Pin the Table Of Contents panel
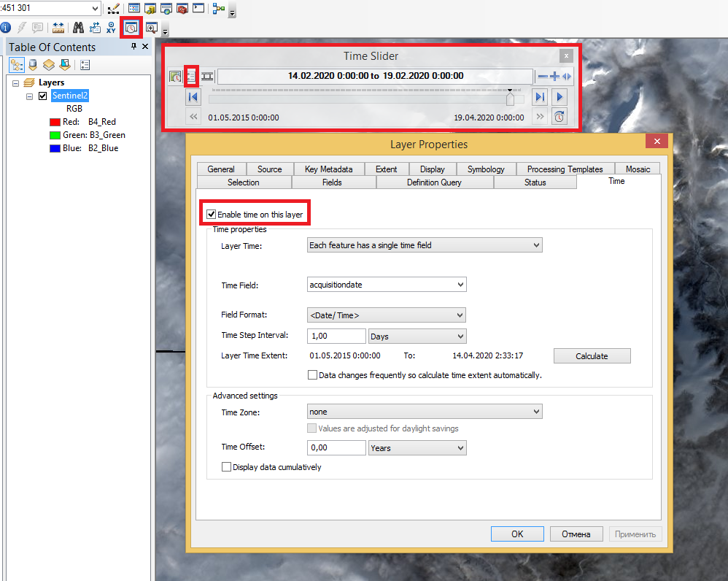The image size is (728, 581). pyautogui.click(x=133, y=46)
